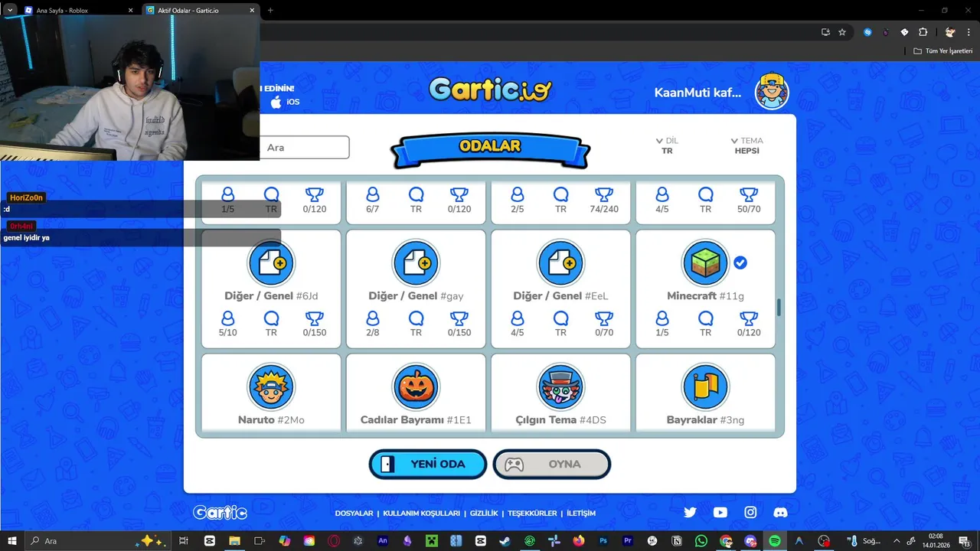Image resolution: width=980 pixels, height=551 pixels.
Task: Click the KaanMuti kaf... username
Action: point(697,93)
